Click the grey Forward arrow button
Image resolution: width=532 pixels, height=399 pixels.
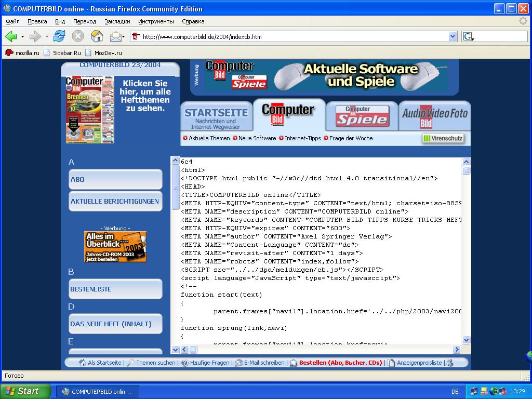pos(35,36)
